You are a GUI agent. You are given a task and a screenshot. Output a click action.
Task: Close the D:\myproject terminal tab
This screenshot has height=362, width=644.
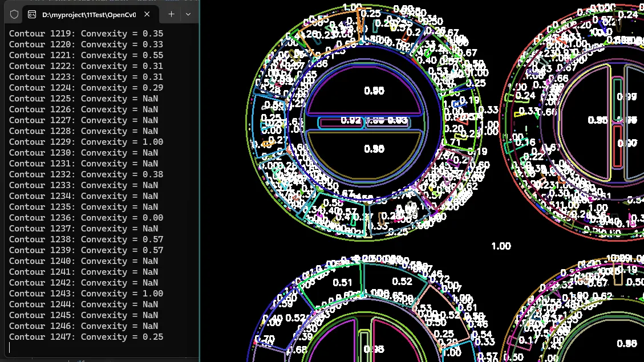[147, 14]
